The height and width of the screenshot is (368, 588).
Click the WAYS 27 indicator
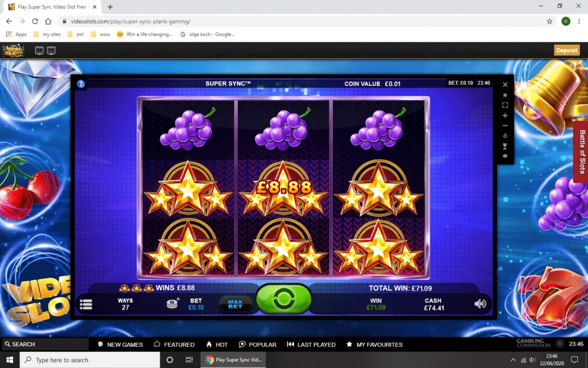point(125,304)
